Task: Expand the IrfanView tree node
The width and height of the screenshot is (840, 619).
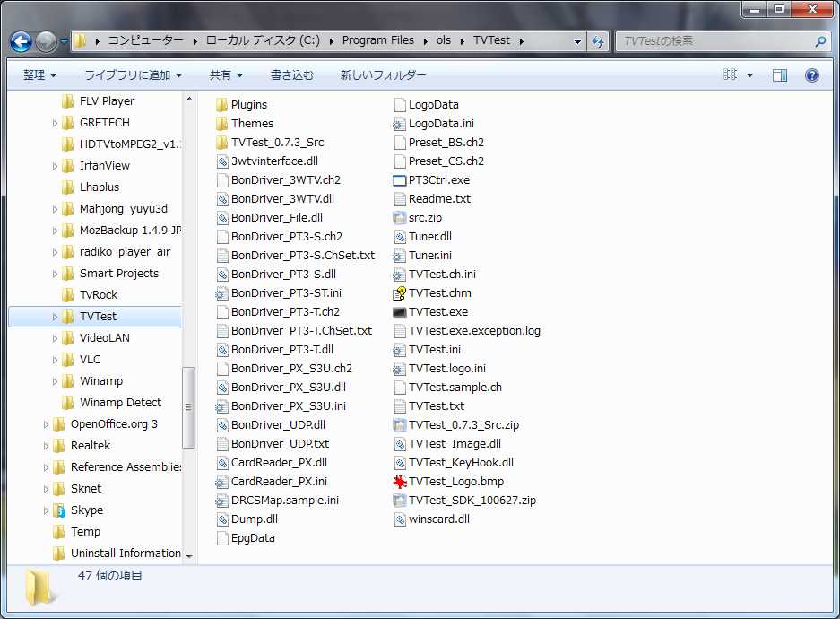Action: [54, 166]
